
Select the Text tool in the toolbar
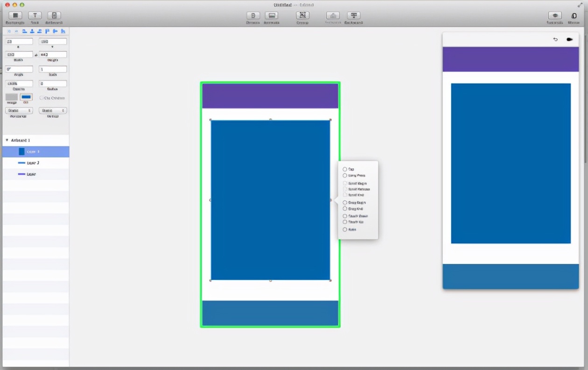(35, 16)
